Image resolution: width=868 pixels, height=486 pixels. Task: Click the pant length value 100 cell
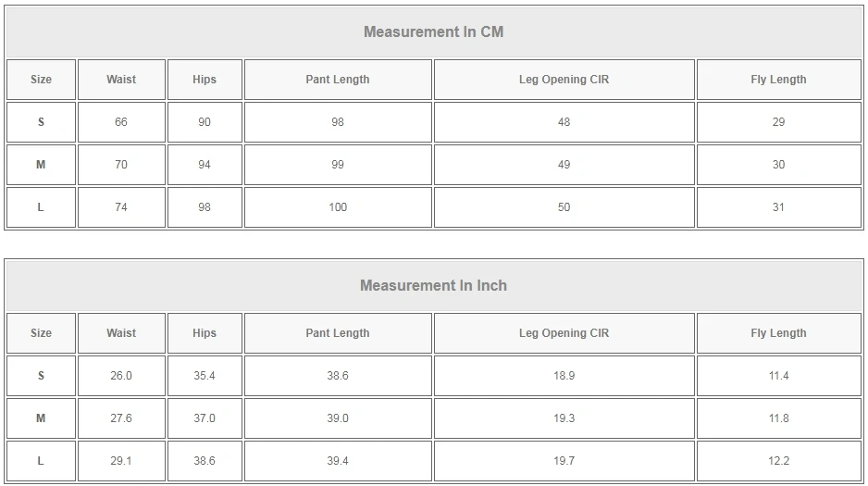point(338,207)
